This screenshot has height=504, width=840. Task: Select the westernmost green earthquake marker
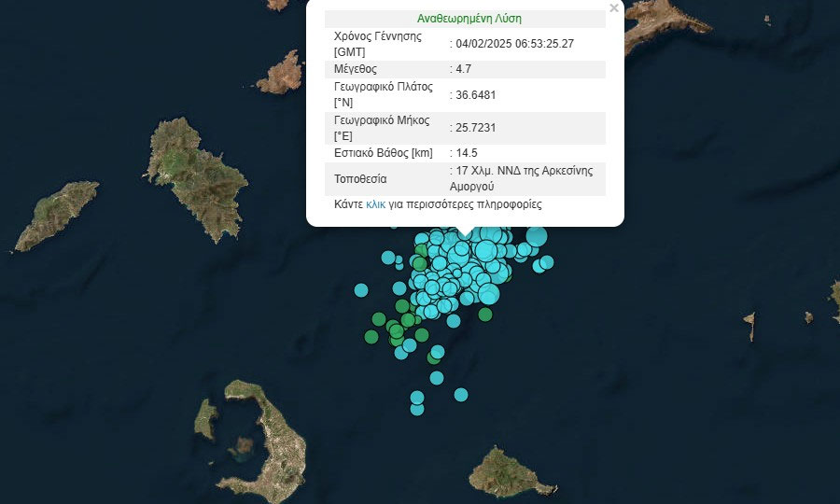[x=371, y=337]
